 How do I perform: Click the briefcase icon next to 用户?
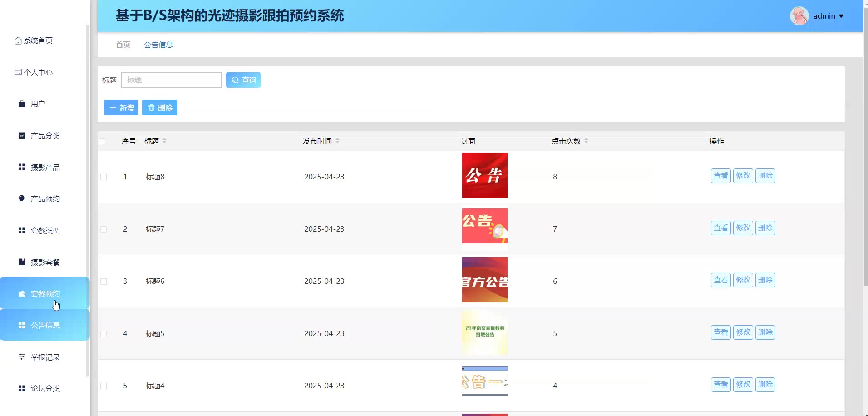[x=22, y=104]
